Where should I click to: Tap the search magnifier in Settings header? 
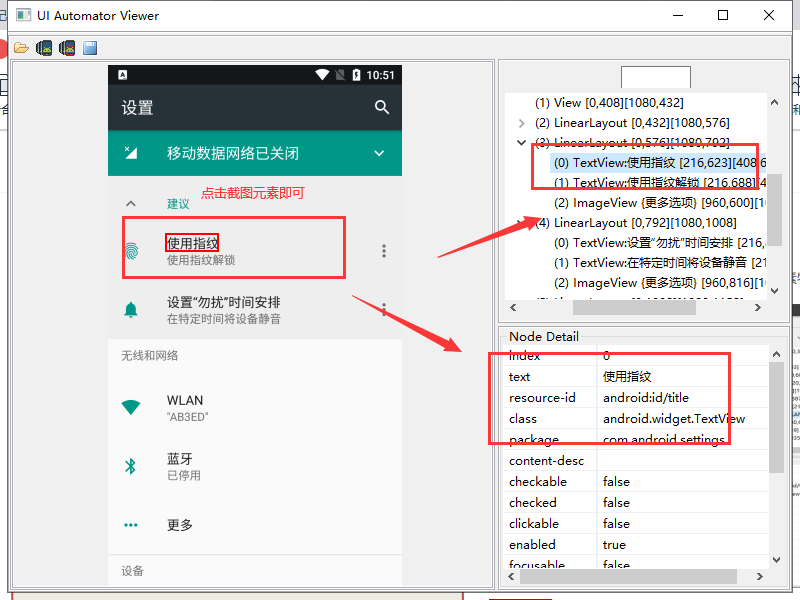(x=381, y=107)
